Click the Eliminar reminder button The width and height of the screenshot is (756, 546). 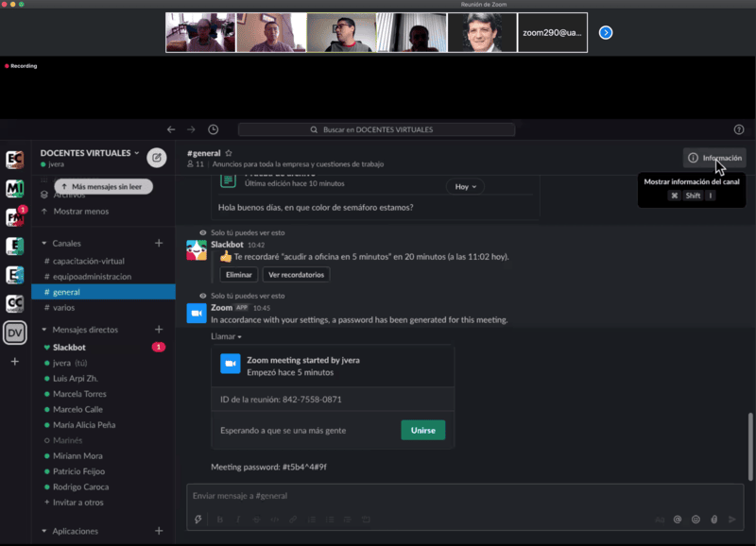pos(239,275)
